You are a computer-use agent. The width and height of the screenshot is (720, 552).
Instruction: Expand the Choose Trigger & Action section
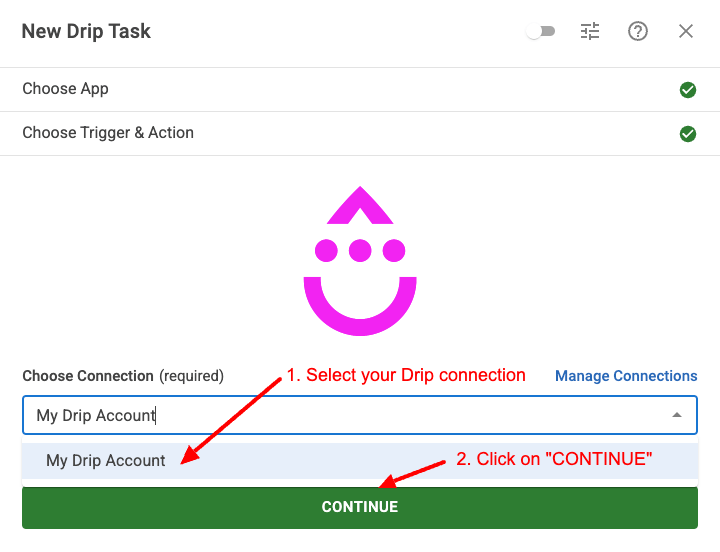pos(360,133)
